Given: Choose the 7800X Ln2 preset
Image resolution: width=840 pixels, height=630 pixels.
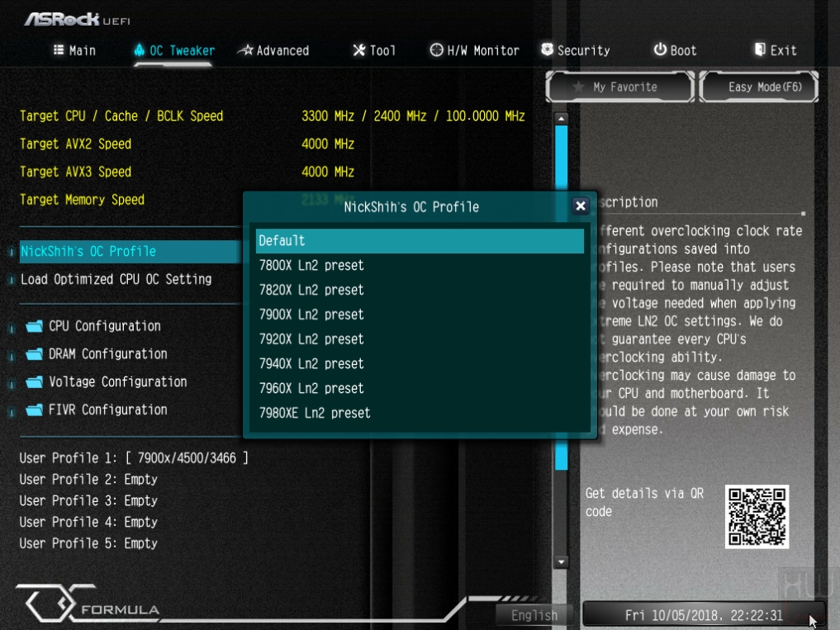Looking at the screenshot, I should (420, 265).
